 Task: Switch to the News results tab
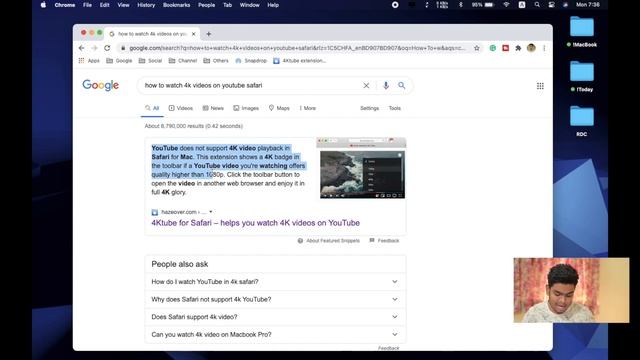(213, 108)
